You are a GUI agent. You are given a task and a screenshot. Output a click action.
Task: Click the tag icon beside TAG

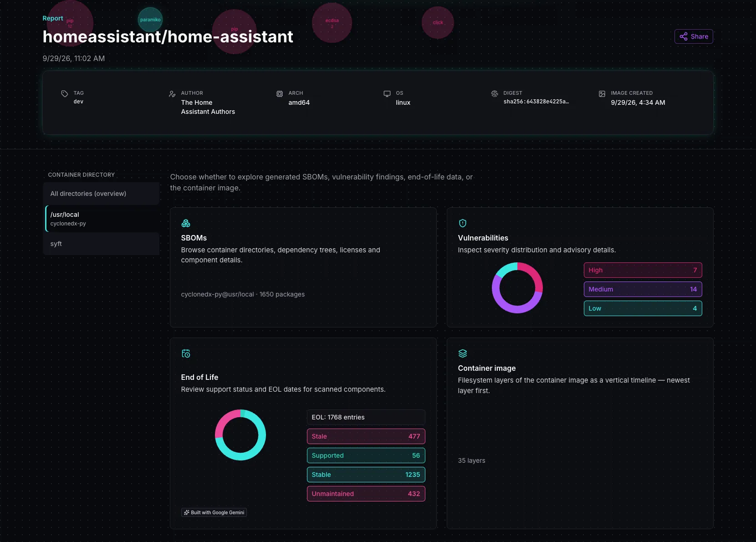coord(65,94)
